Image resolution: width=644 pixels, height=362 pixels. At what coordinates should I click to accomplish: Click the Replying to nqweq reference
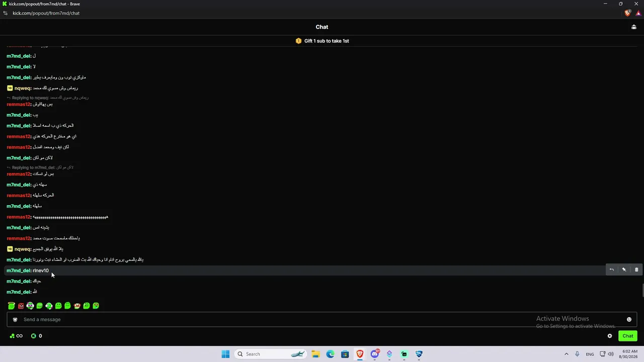(47, 98)
